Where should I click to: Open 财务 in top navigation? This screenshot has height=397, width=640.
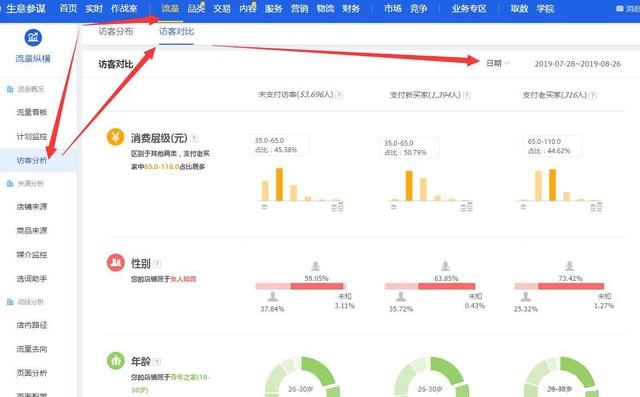(351, 8)
